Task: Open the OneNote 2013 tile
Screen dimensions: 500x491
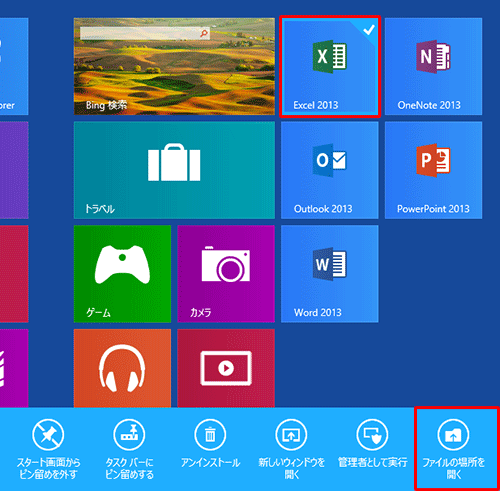Action: click(x=433, y=66)
